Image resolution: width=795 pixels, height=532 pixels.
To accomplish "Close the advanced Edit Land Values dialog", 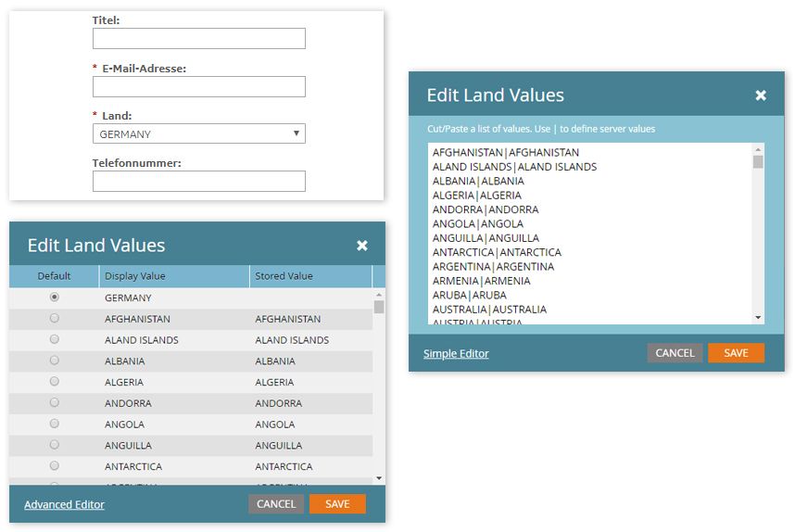I will pos(761,95).
